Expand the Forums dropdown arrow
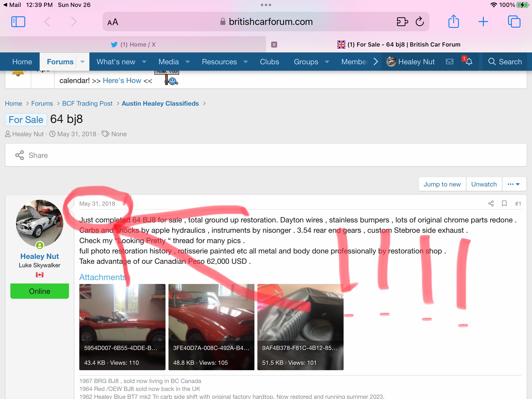 tap(83, 62)
